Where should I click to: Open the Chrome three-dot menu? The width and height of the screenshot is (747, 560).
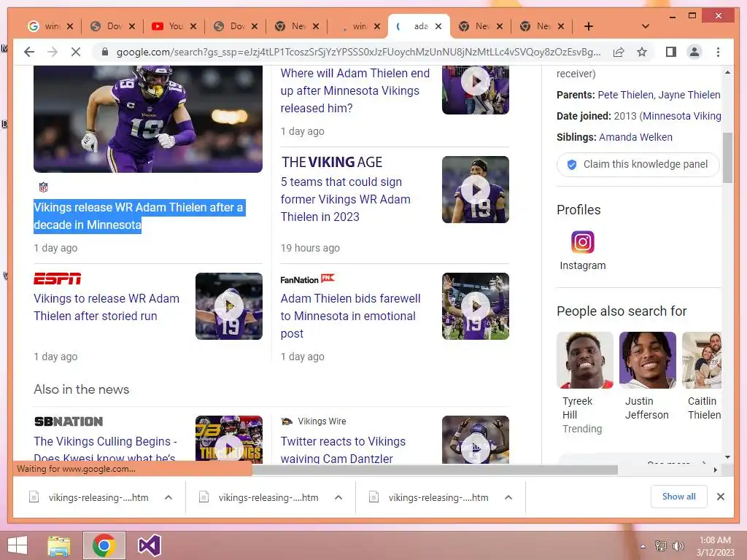pos(718,52)
